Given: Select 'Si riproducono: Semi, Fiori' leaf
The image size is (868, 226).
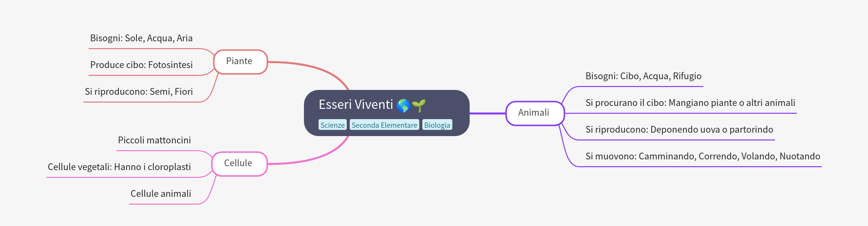Looking at the screenshot, I should pyautogui.click(x=139, y=91).
